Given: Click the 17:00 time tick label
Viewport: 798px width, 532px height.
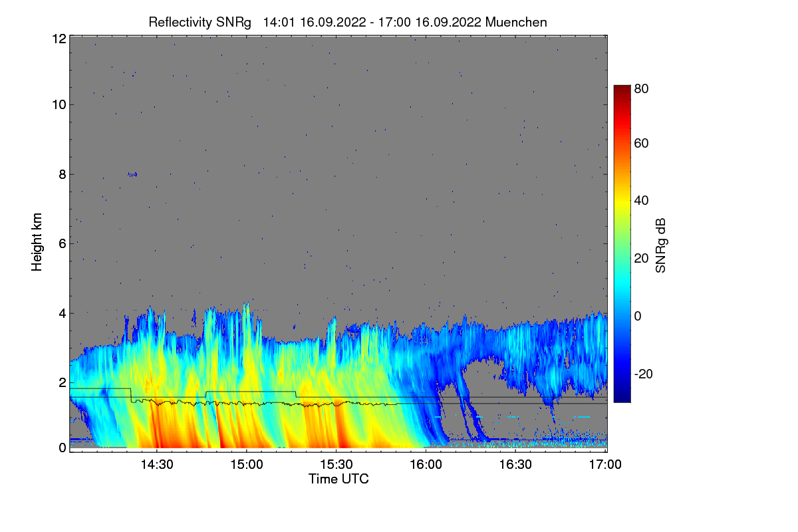Looking at the screenshot, I should [x=604, y=464].
